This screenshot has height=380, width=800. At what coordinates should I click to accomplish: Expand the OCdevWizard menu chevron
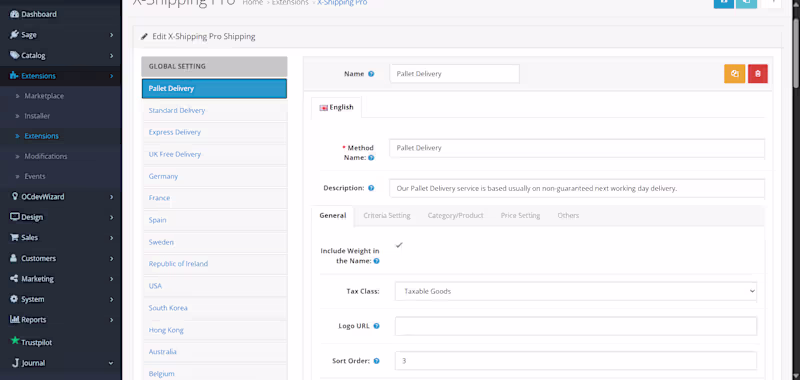(x=111, y=196)
